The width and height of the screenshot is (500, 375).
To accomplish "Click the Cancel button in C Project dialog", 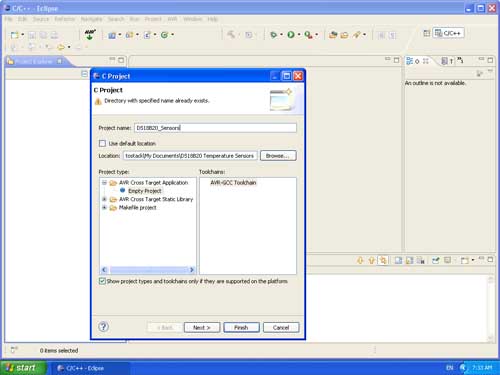I will pos(281,327).
